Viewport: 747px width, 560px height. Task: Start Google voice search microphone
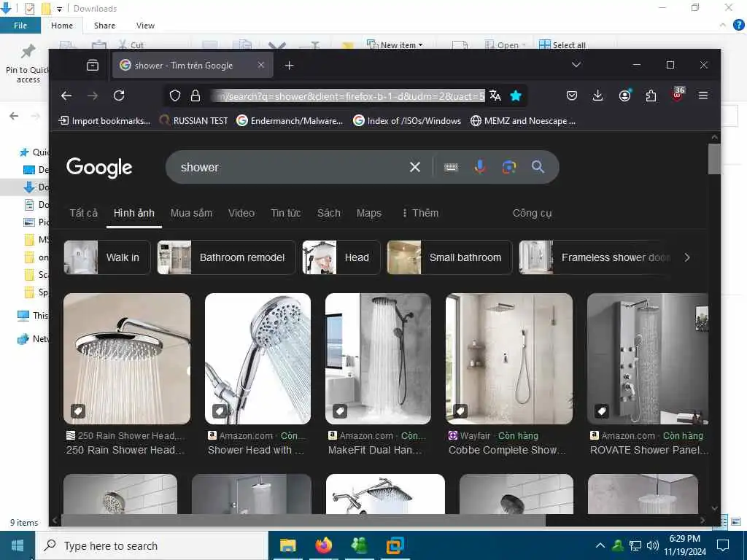(480, 167)
